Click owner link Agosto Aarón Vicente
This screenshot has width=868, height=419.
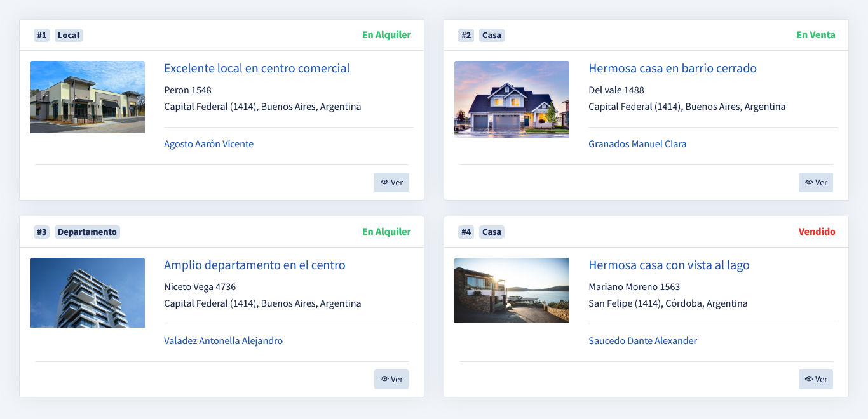[208, 144]
